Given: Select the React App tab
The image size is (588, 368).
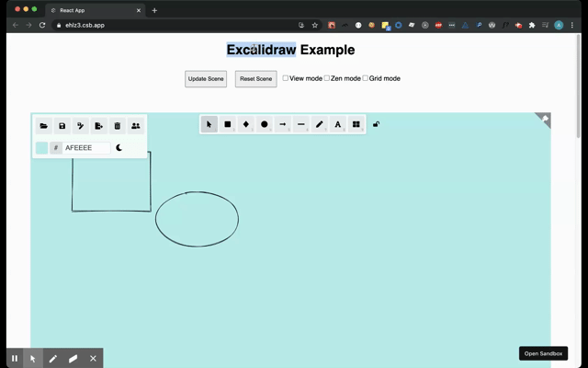Looking at the screenshot, I should click(x=96, y=10).
